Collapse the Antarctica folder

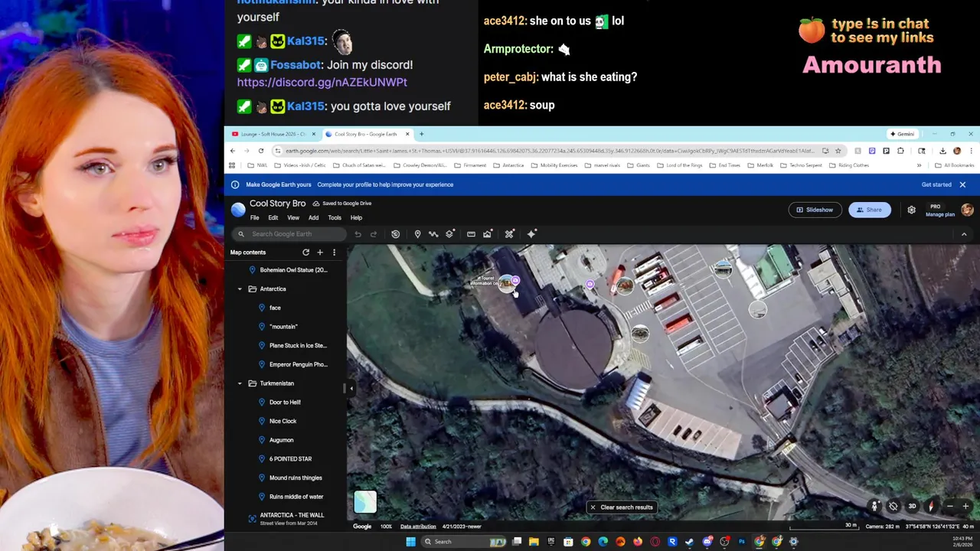pos(240,289)
